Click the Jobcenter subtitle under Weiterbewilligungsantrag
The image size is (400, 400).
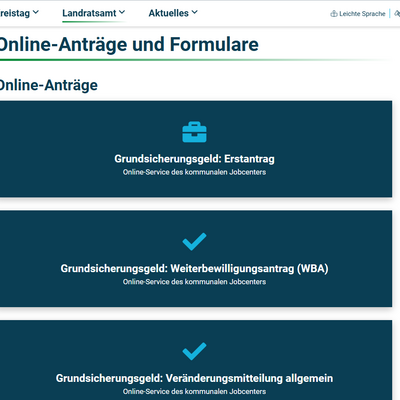pos(194,282)
